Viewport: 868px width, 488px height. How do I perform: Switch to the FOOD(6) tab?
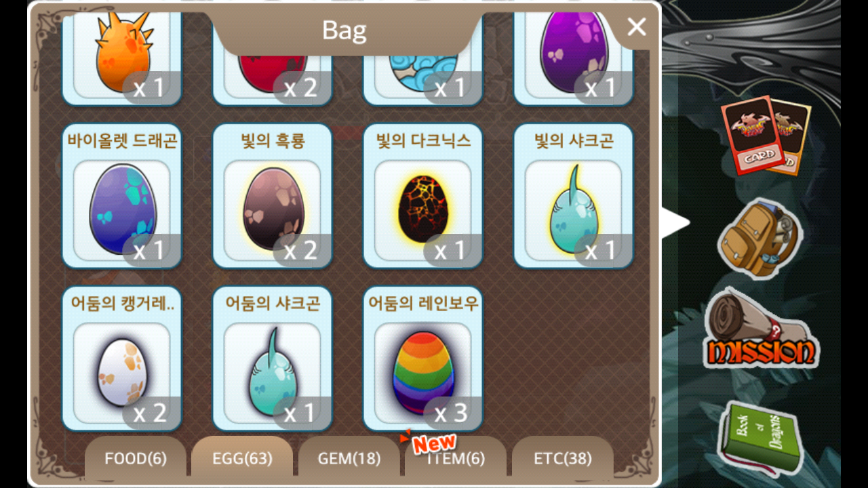136,458
